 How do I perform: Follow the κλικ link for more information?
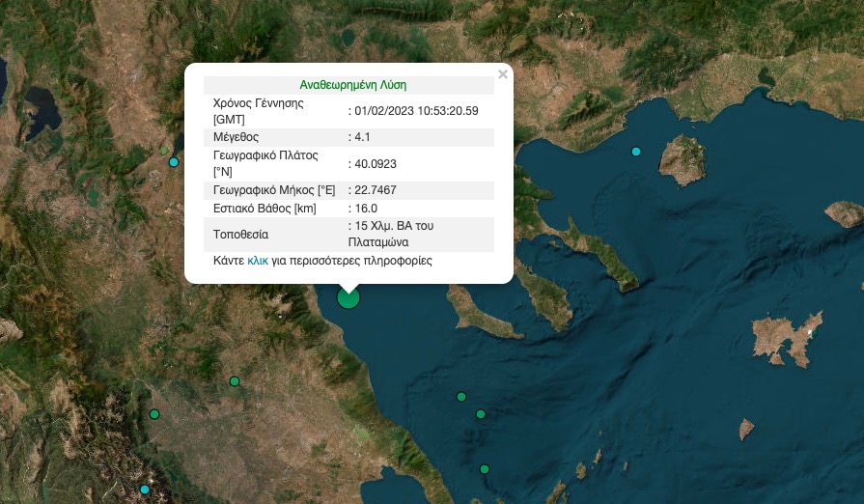pos(258,261)
